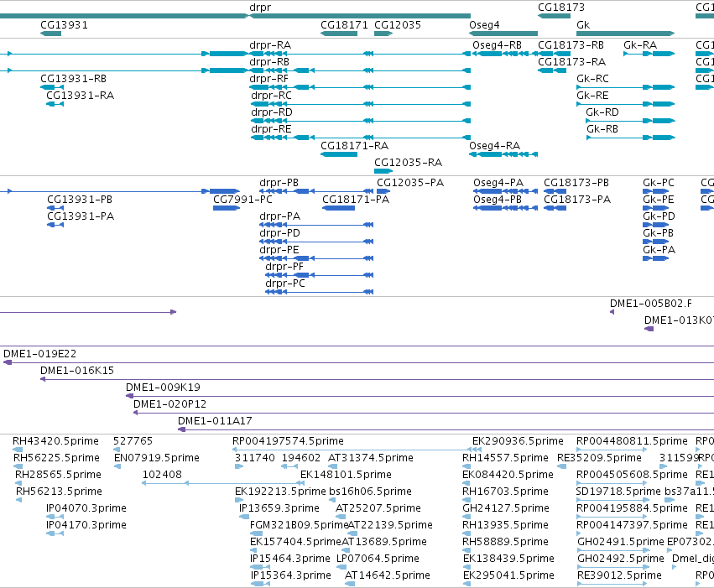This screenshot has height=588, width=714.
Task: Click protein drpr-PF
Action: click(284, 267)
